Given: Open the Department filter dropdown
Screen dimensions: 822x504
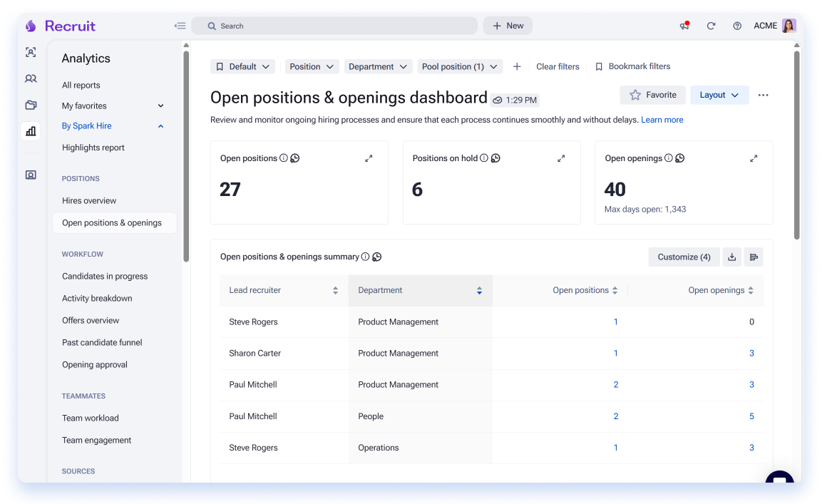Looking at the screenshot, I should pos(377,66).
